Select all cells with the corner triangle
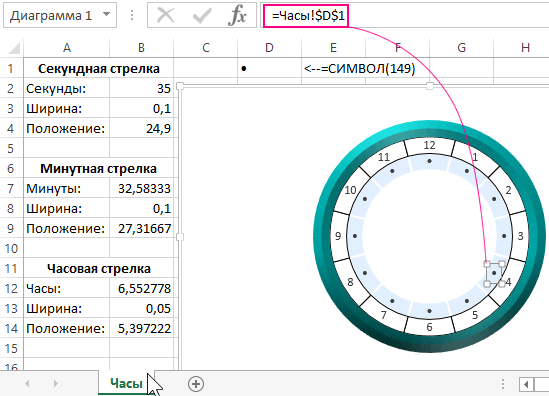Viewport: 549px width, 396px height. (13, 48)
